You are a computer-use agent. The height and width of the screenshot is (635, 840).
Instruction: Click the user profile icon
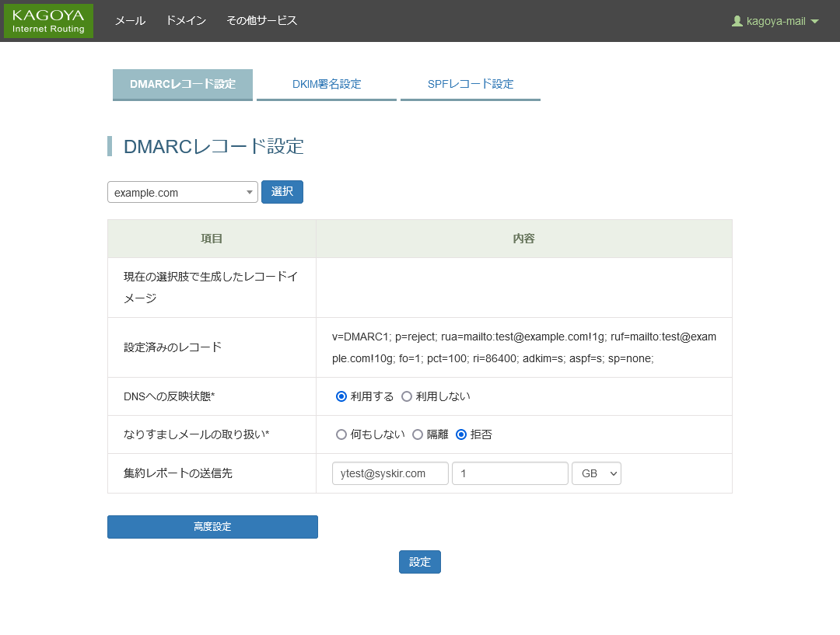[737, 22]
